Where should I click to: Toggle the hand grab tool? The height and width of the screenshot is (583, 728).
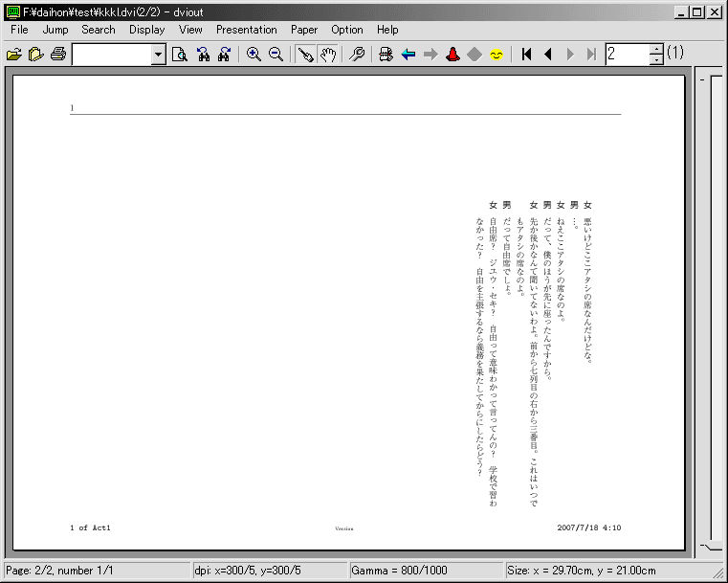click(x=328, y=55)
